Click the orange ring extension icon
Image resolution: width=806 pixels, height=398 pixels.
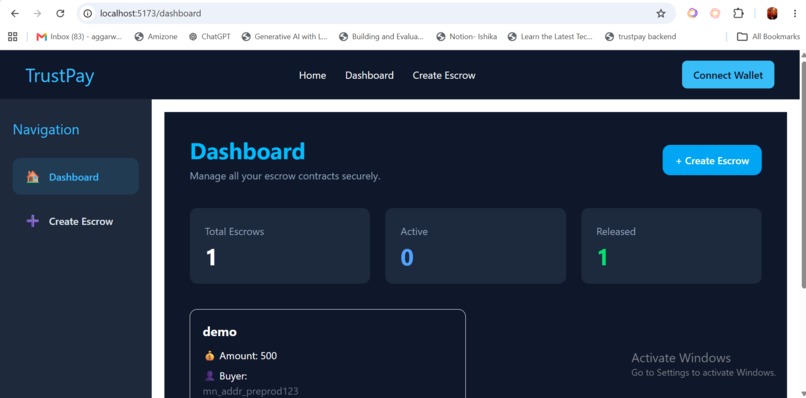[x=715, y=13]
